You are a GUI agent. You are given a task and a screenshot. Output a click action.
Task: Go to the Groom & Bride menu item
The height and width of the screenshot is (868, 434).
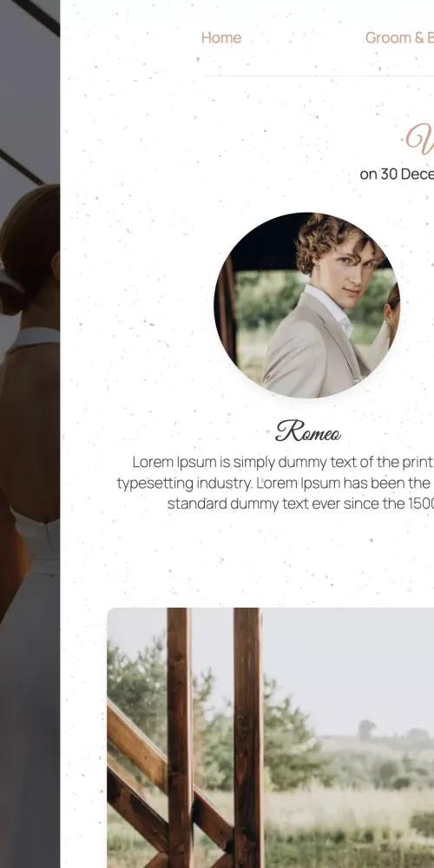pyautogui.click(x=399, y=37)
